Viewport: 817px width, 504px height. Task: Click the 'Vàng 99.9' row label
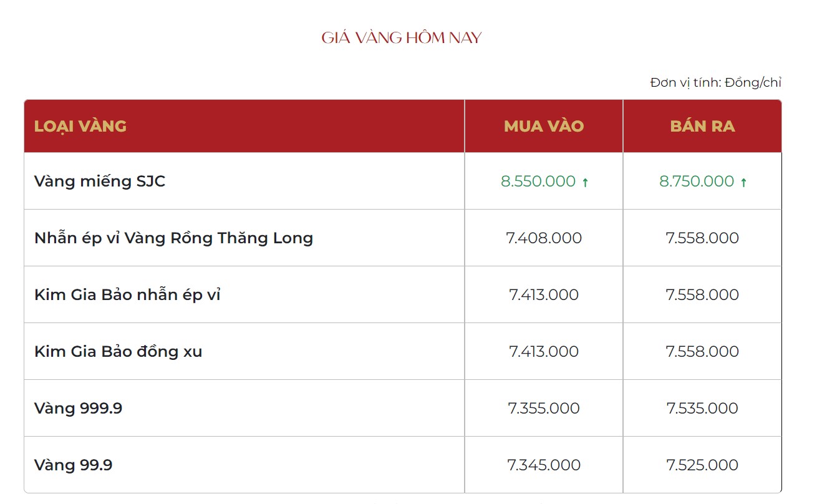pos(74,465)
